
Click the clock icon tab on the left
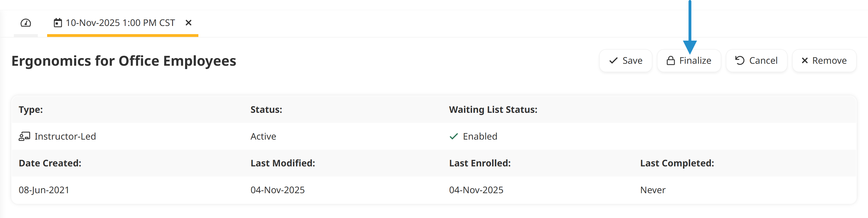[26, 23]
